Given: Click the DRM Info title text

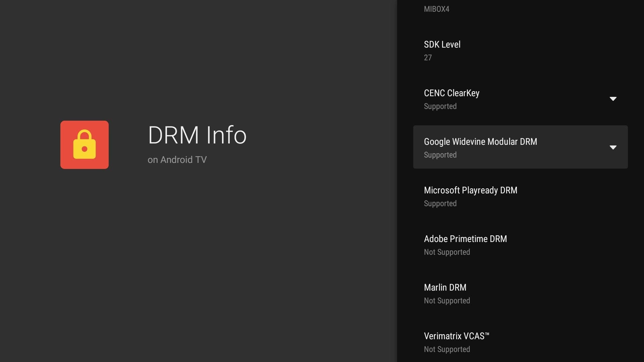Looking at the screenshot, I should (x=197, y=135).
